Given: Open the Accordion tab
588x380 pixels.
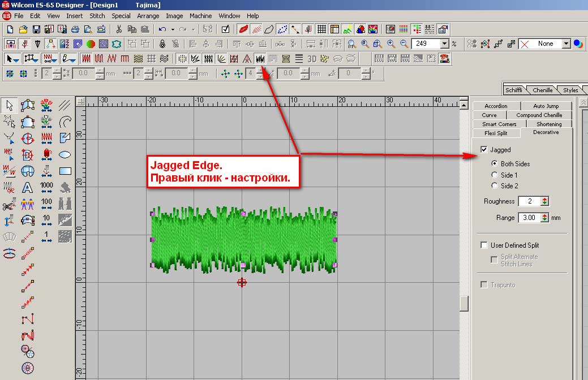Looking at the screenshot, I should point(496,106).
